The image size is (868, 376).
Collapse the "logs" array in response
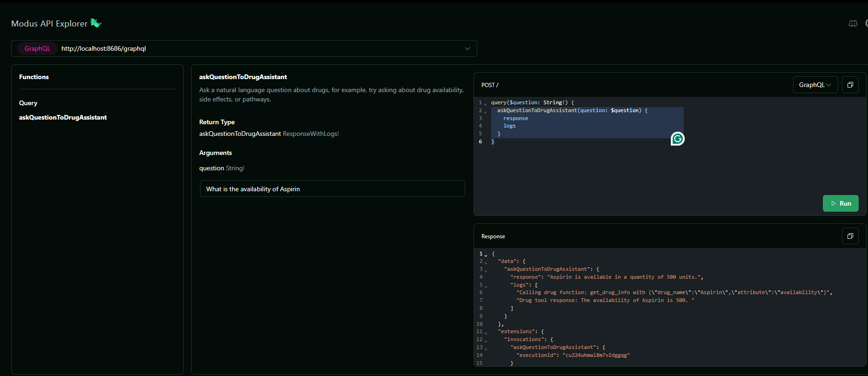[486, 286]
